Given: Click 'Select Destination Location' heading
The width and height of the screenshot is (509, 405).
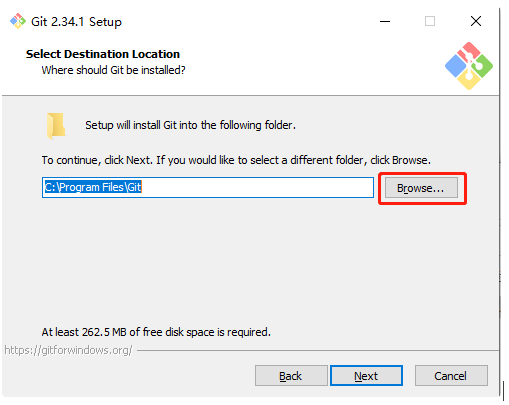Looking at the screenshot, I should pyautogui.click(x=103, y=54).
